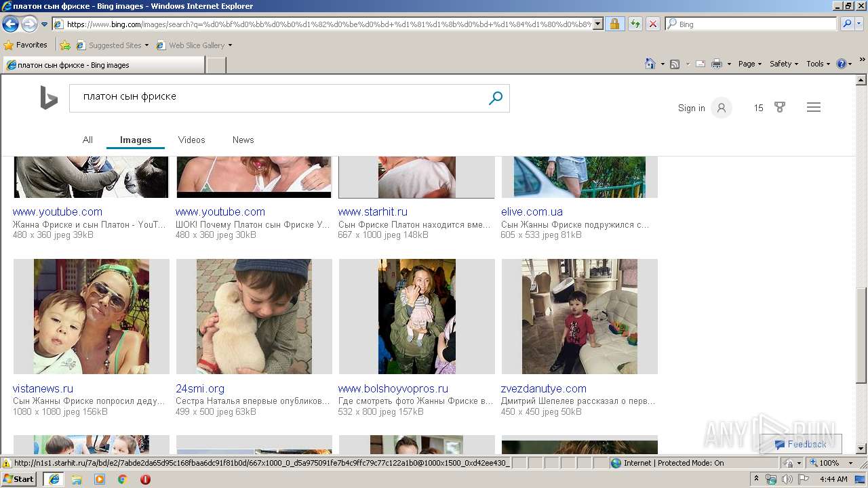
Task: Stop loading with the red X icon
Action: tap(652, 24)
